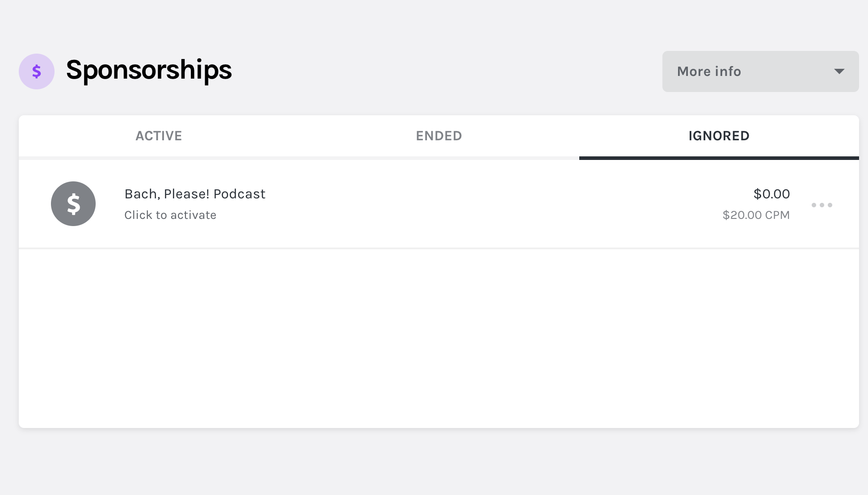
Task: Click the More info caret arrow
Action: pyautogui.click(x=839, y=71)
